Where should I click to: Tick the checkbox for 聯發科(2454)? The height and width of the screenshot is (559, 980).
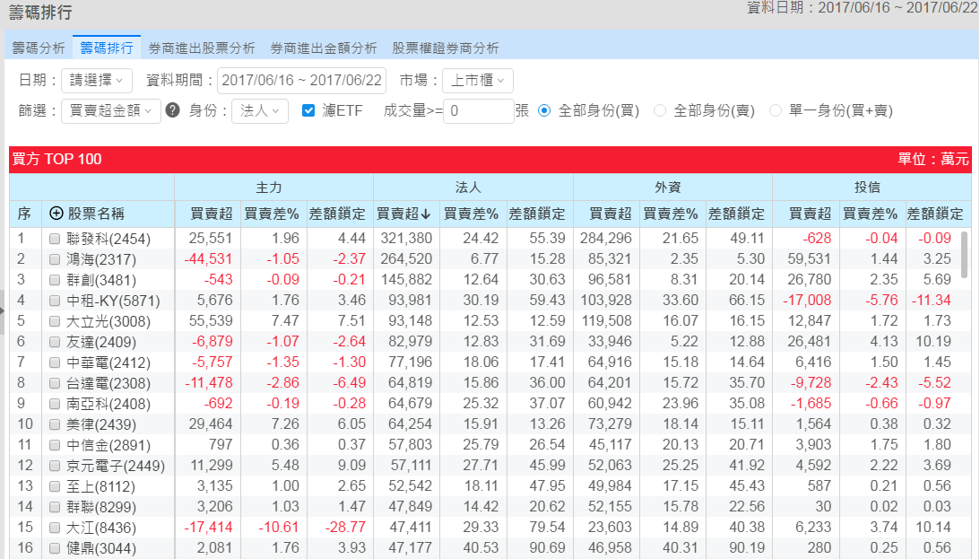pos(56,239)
